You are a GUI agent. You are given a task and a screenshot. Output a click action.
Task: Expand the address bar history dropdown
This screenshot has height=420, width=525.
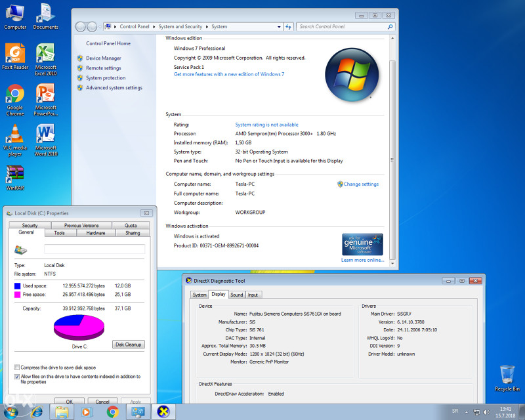click(278, 27)
